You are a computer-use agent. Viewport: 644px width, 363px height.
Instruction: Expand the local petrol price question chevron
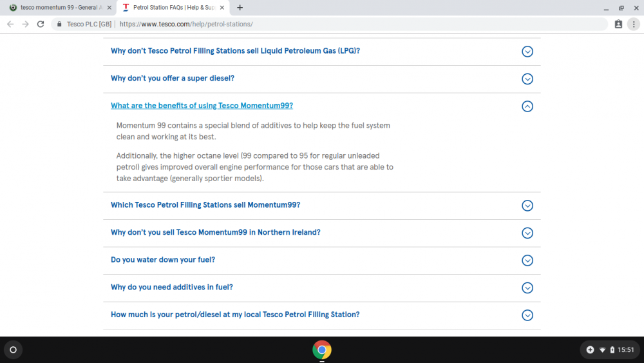click(x=527, y=315)
